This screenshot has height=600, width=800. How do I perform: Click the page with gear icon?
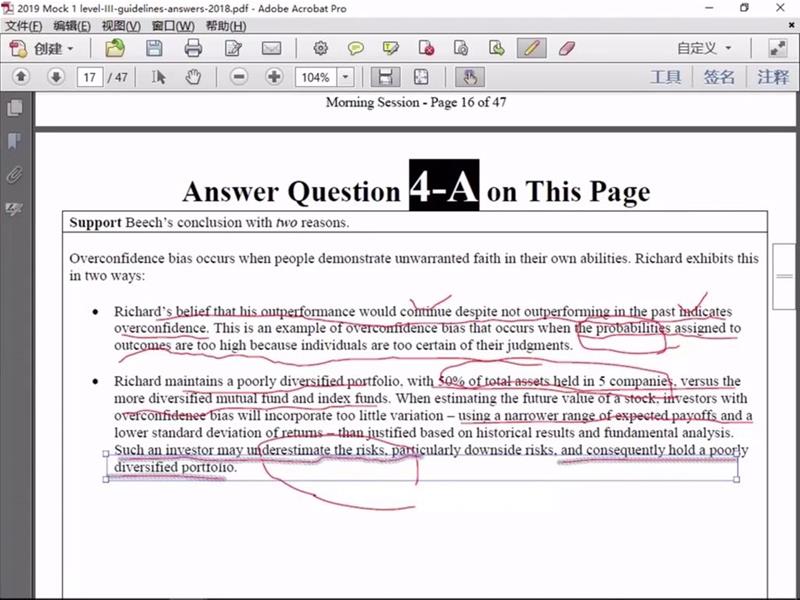(461, 48)
